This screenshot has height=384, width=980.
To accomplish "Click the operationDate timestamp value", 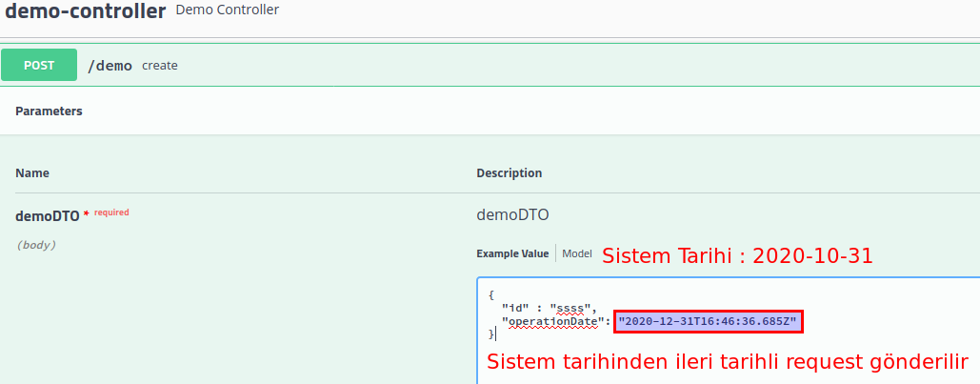I will click(708, 321).
